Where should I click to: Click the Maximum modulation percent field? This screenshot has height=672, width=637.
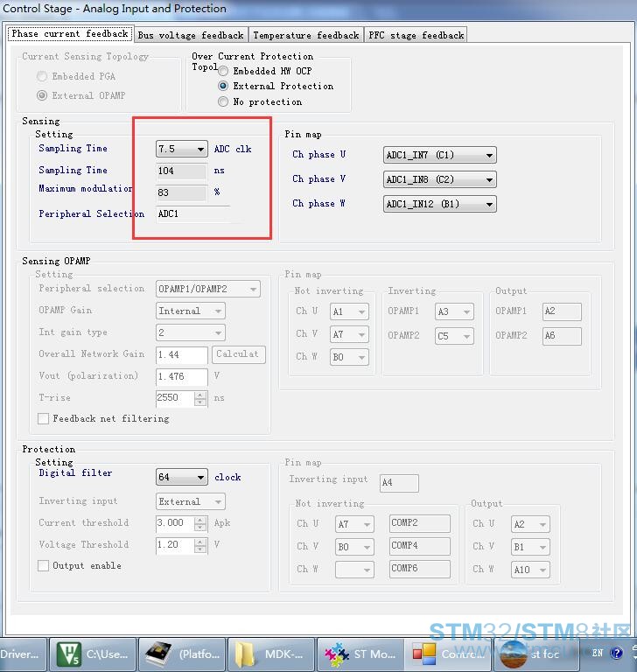(182, 192)
